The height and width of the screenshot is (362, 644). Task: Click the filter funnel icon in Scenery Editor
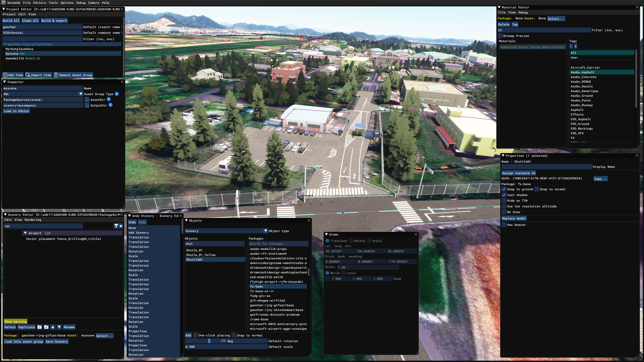(x=116, y=226)
